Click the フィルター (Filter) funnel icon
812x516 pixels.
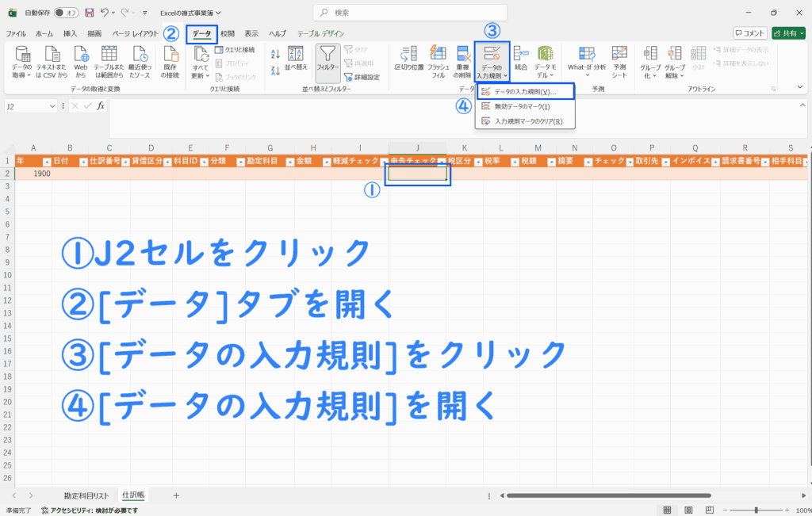(327, 59)
